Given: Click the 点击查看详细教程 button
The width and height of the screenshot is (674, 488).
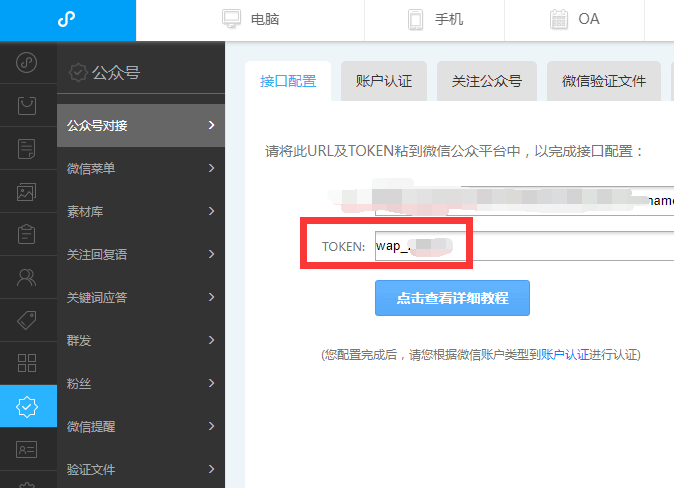Looking at the screenshot, I should (x=452, y=298).
